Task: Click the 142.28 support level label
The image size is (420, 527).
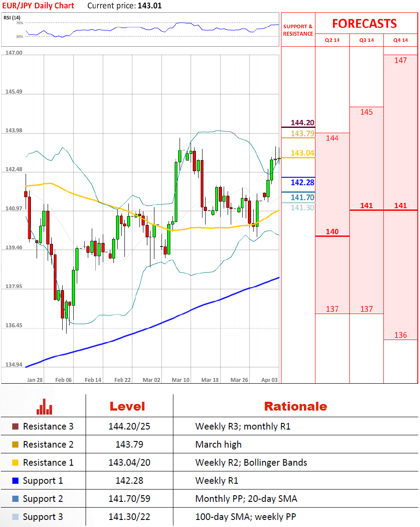Action: 302,183
